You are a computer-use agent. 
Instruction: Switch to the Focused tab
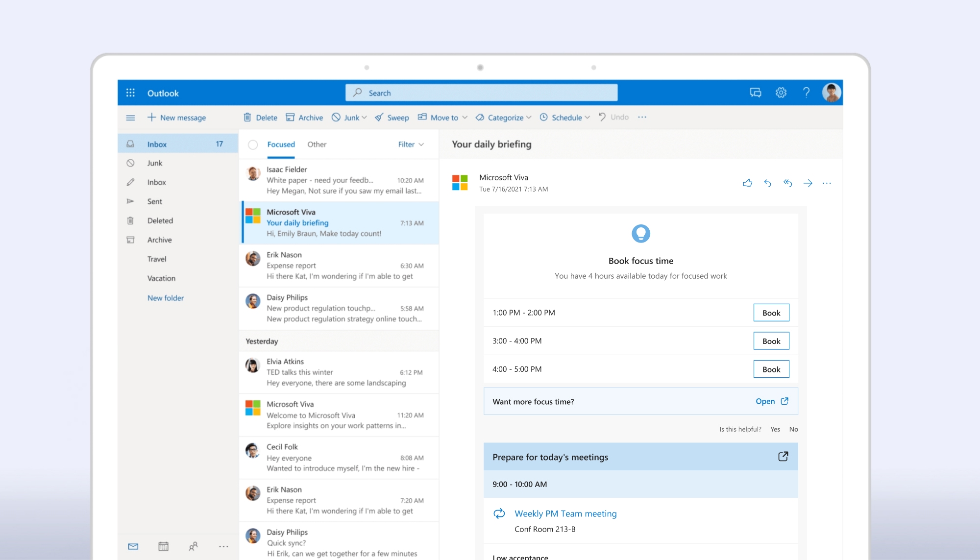pos(281,145)
